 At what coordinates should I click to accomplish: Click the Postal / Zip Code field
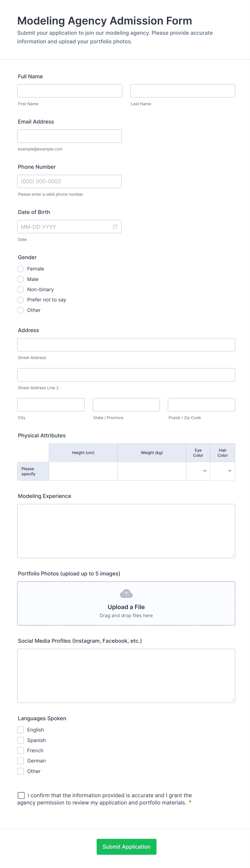(x=201, y=405)
